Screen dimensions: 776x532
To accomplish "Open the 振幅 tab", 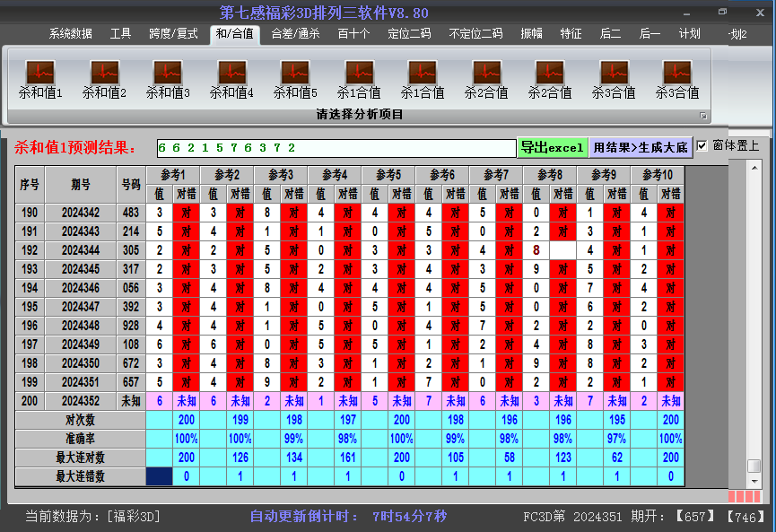I will click(x=531, y=34).
